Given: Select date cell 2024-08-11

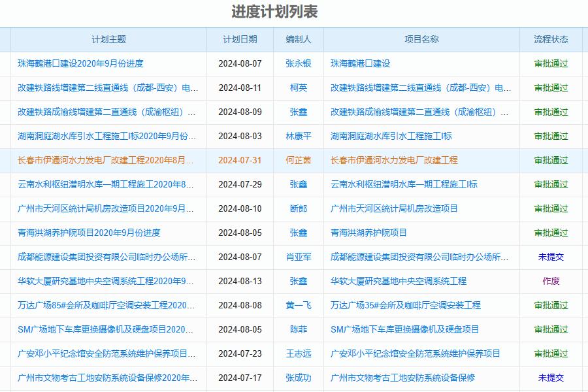Looking at the screenshot, I should point(240,88).
